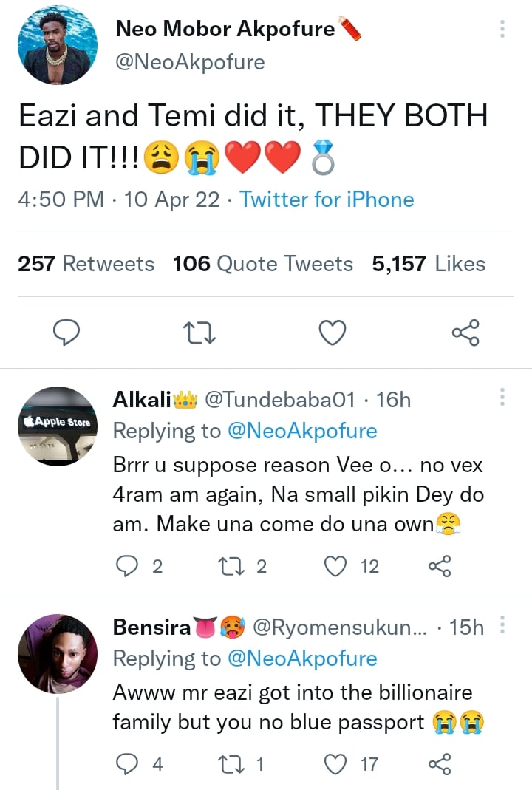Reply to Neo Mobor Akpofure's main tweet
The width and height of the screenshot is (532, 790).
(66, 333)
